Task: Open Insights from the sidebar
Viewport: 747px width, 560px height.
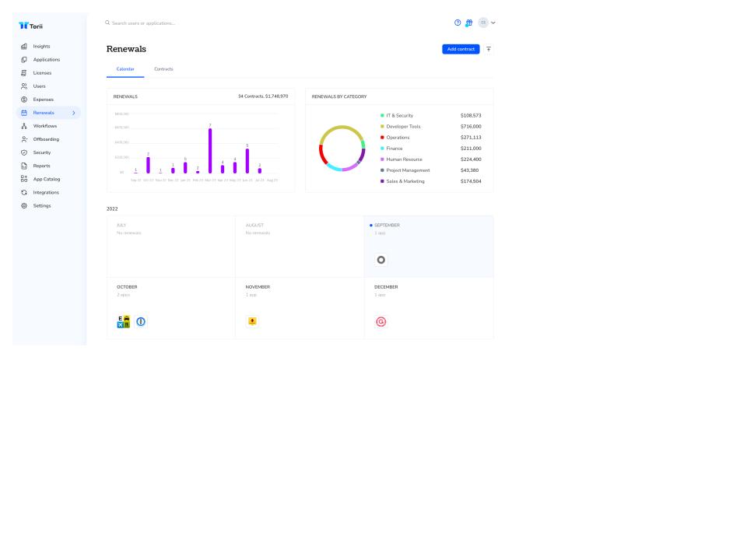Action: click(41, 47)
